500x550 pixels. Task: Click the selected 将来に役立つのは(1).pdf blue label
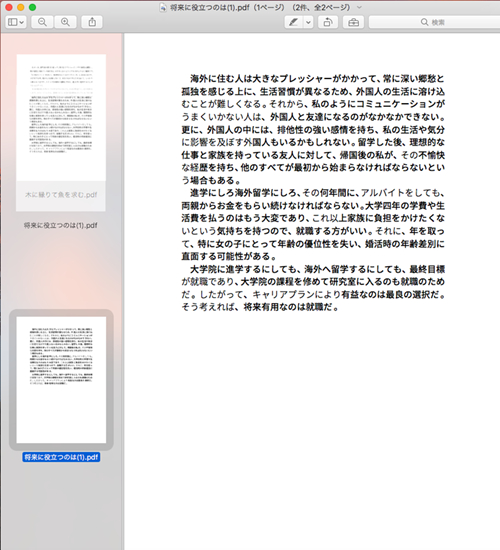tap(61, 457)
